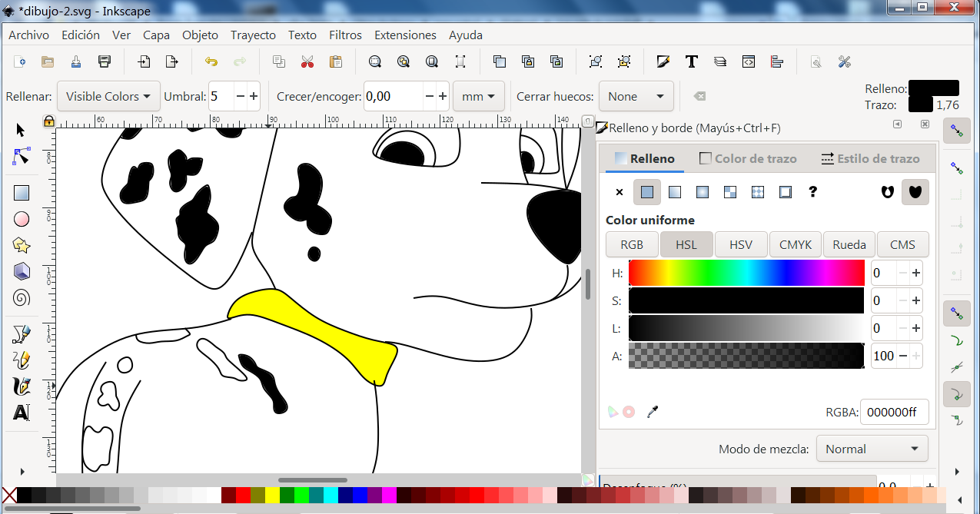Pick color with the eyedropper icon
The height and width of the screenshot is (514, 980).
click(653, 412)
